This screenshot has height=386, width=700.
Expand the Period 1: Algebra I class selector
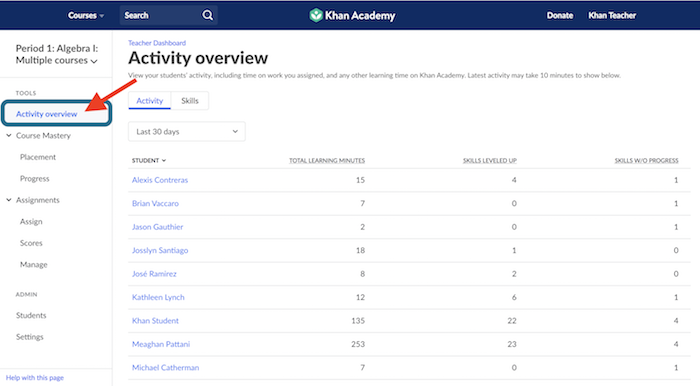point(57,54)
